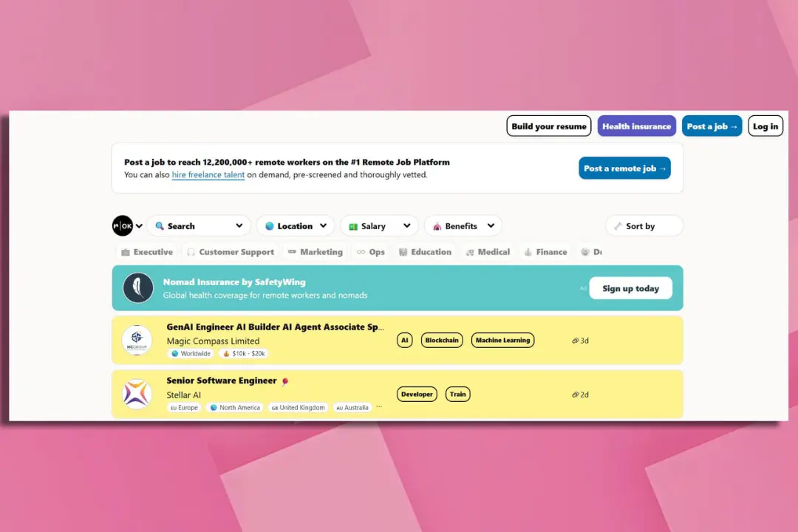Viewport: 798px width, 532px height.
Task: Click the Developer tag
Action: click(x=417, y=394)
